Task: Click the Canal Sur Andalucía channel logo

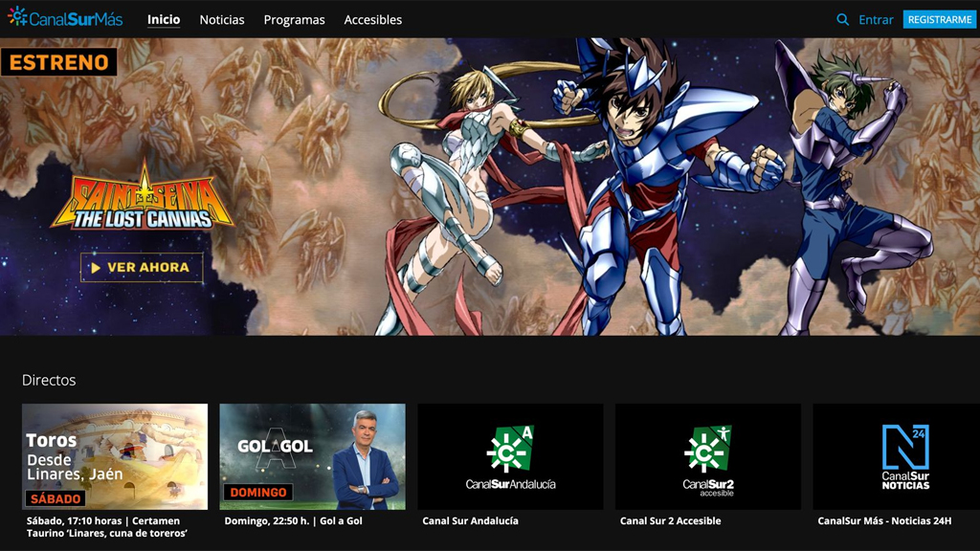Action: (x=510, y=456)
